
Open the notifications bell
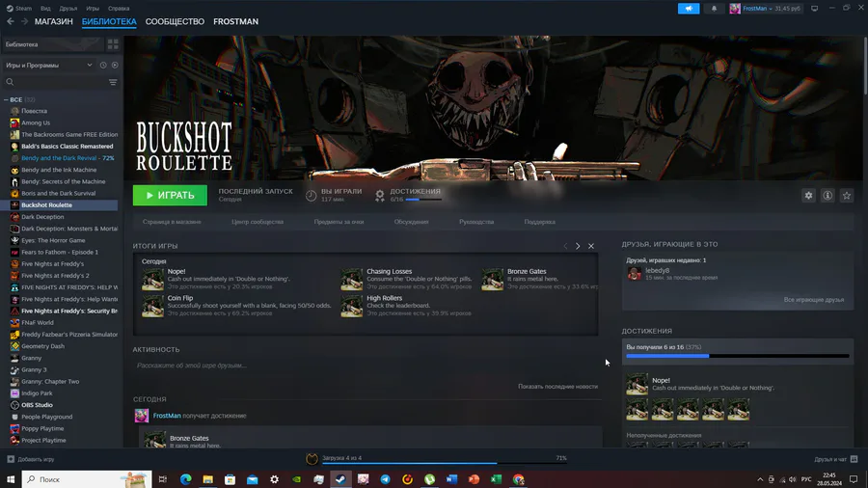[x=714, y=9]
